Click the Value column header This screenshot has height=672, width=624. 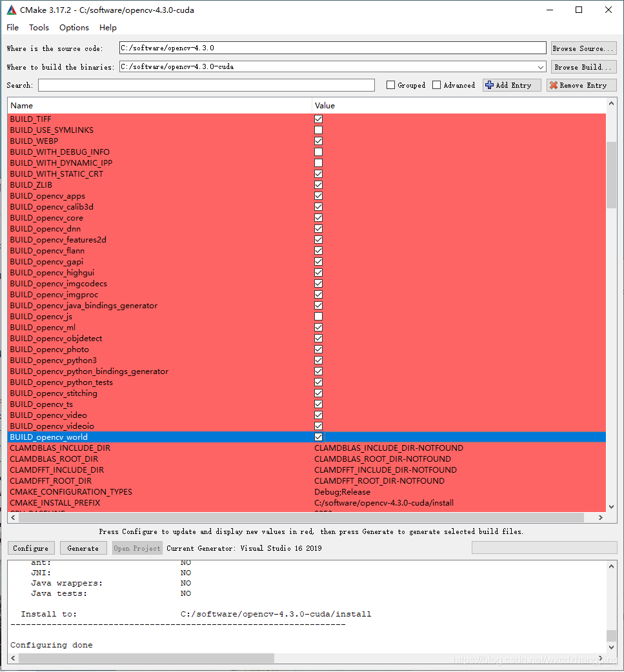click(x=458, y=105)
